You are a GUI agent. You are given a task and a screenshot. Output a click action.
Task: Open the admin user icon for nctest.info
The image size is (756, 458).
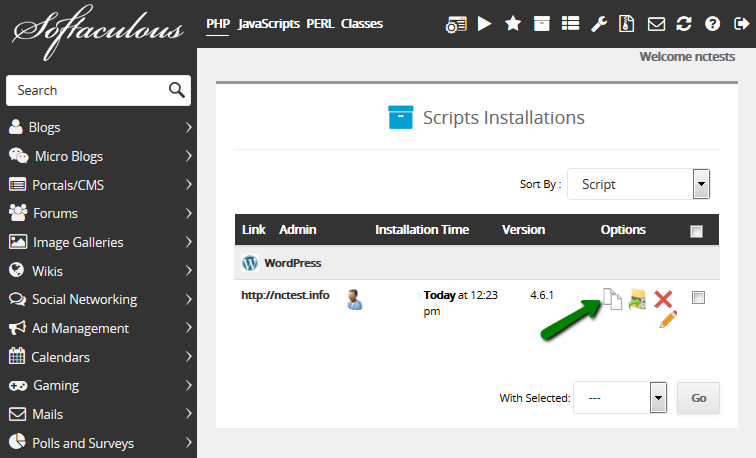(x=354, y=298)
